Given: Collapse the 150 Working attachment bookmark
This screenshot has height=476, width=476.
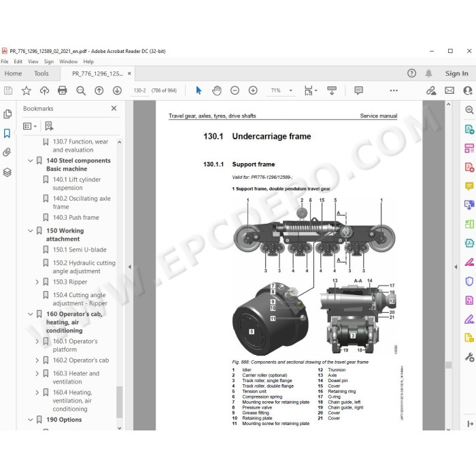Looking at the screenshot, I should pos(31,231).
